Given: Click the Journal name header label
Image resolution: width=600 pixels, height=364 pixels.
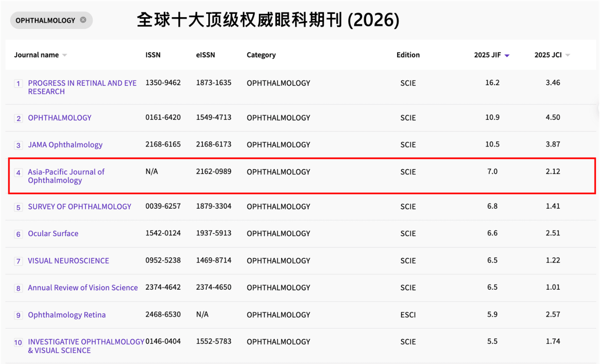Looking at the screenshot, I should click(x=37, y=55).
